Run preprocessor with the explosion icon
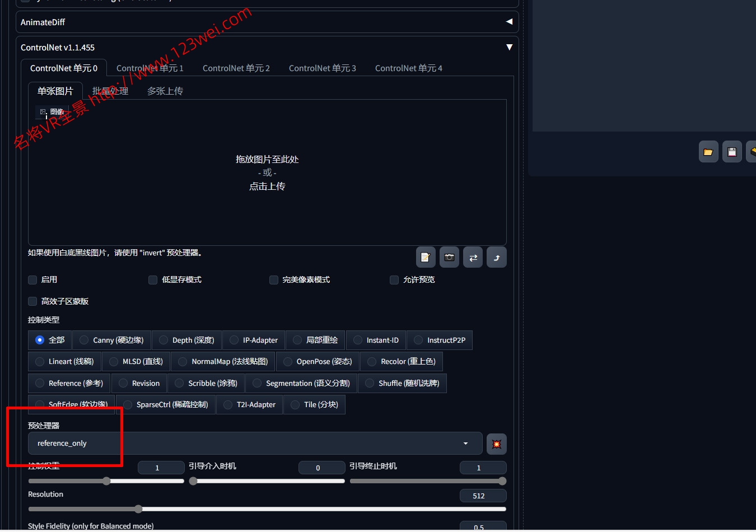Image resolution: width=756 pixels, height=532 pixels. point(496,444)
